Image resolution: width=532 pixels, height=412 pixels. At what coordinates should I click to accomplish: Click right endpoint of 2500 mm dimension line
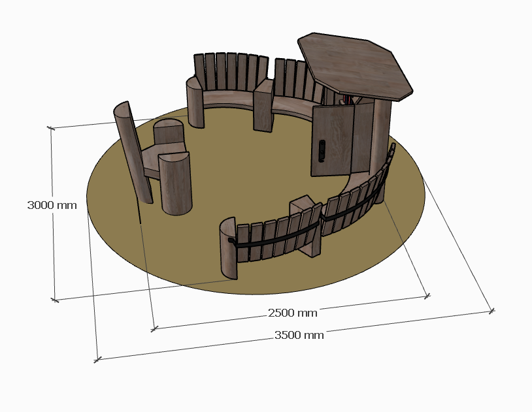[427, 296]
